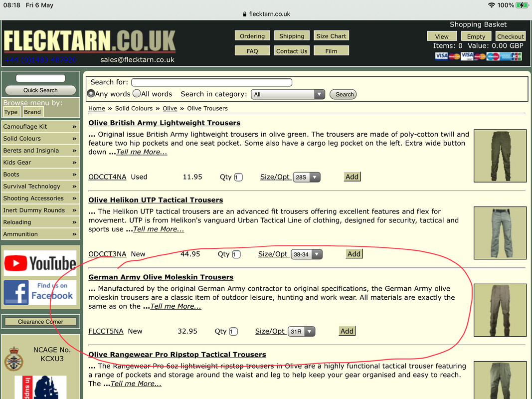
Task: Go to the Checkout button
Action: click(510, 36)
